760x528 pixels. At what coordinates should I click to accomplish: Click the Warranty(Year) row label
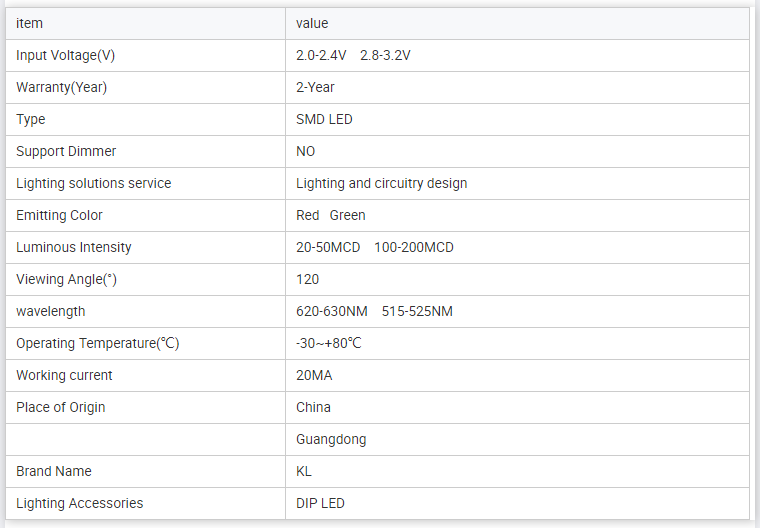pyautogui.click(x=61, y=87)
